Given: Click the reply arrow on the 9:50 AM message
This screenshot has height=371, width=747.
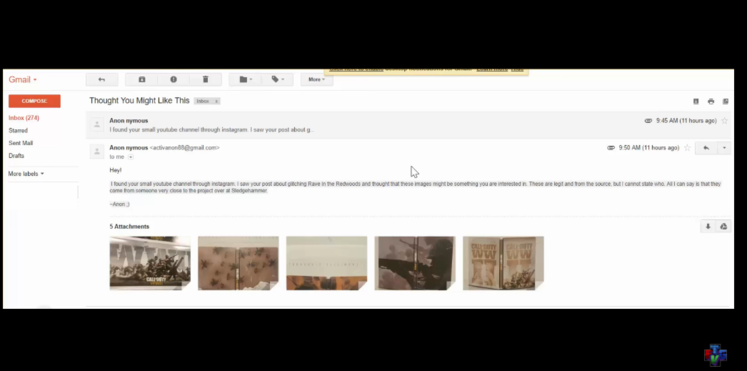Looking at the screenshot, I should (x=706, y=148).
